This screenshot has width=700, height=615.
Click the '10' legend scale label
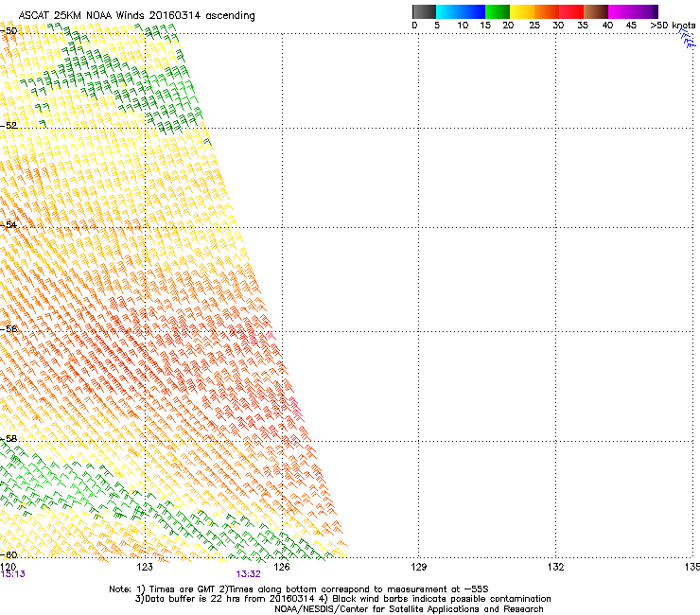[463, 26]
